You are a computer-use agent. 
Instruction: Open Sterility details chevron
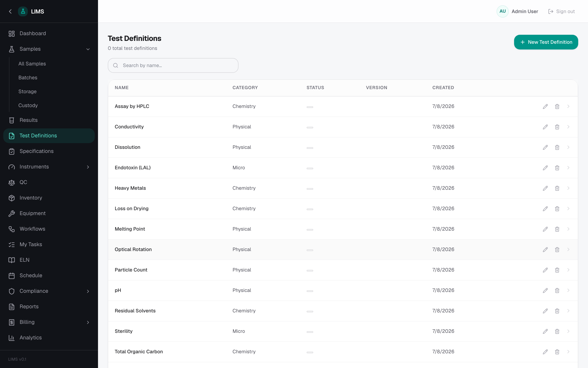coord(568,331)
